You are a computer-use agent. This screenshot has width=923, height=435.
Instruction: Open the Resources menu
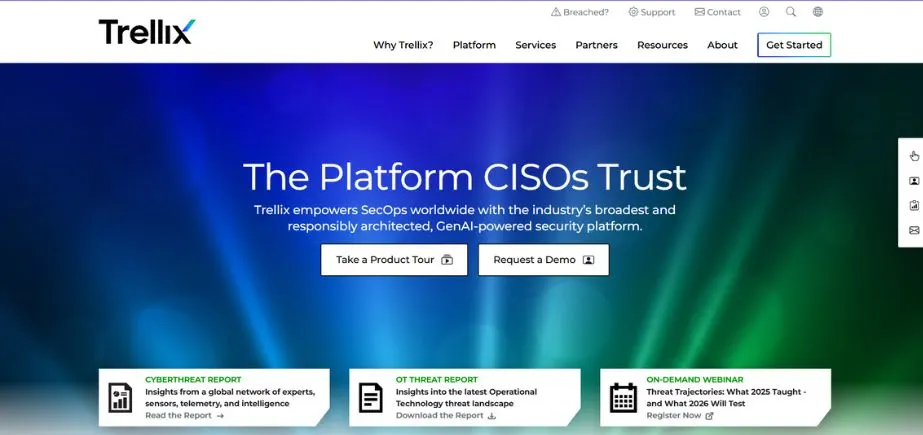[x=662, y=45]
